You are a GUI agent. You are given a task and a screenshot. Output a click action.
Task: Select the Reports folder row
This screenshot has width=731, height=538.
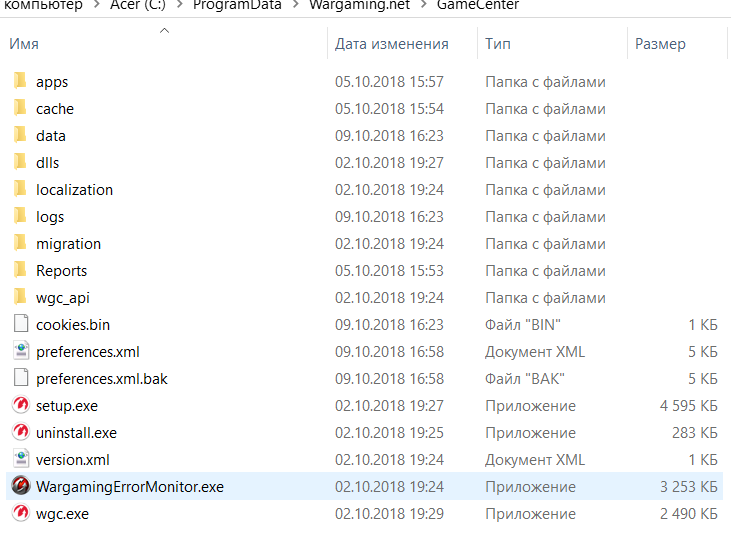pyautogui.click(x=61, y=271)
